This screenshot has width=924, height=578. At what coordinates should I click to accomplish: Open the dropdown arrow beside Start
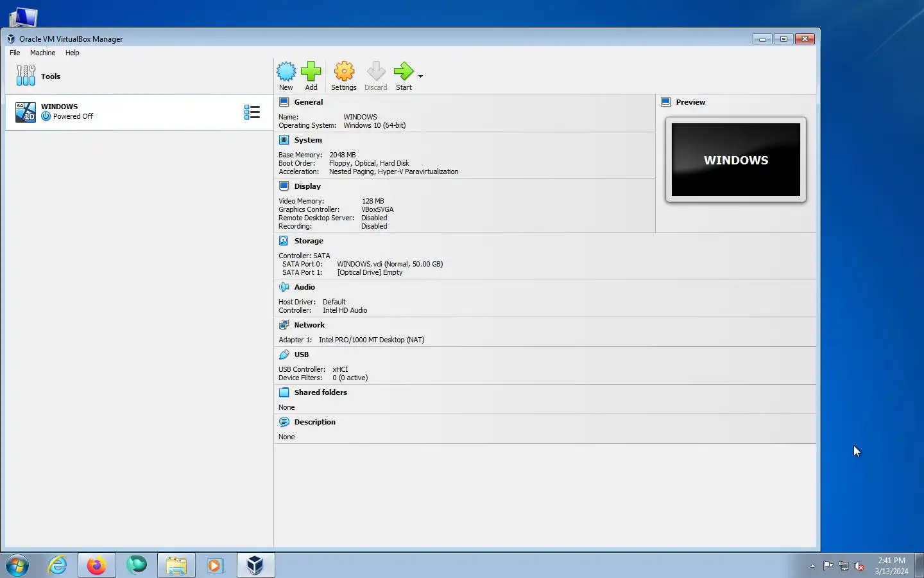point(420,76)
